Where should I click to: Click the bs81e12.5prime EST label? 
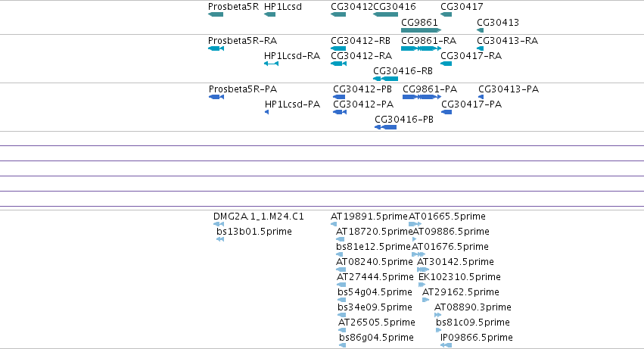(x=373, y=247)
